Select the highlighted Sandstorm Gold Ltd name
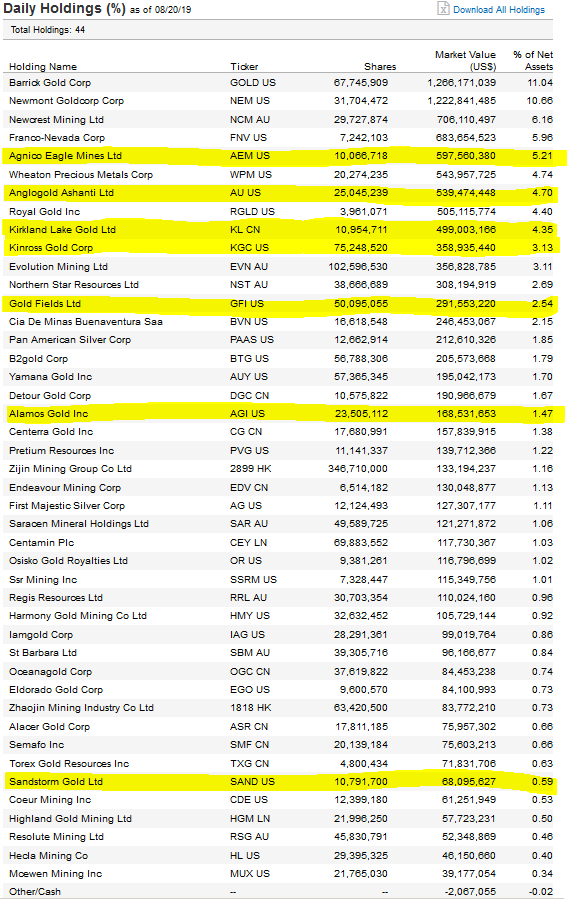This screenshot has width=567, height=900. click(56, 782)
